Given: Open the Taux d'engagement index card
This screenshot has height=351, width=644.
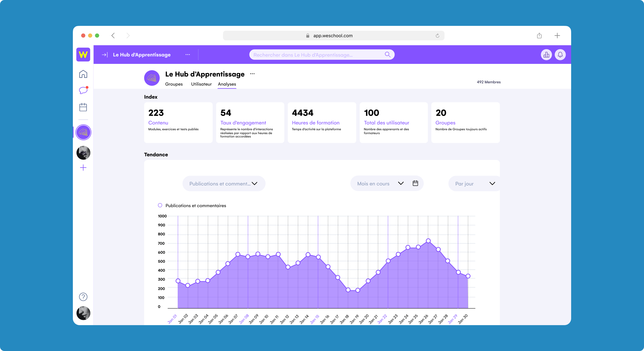Looking at the screenshot, I should click(x=250, y=122).
